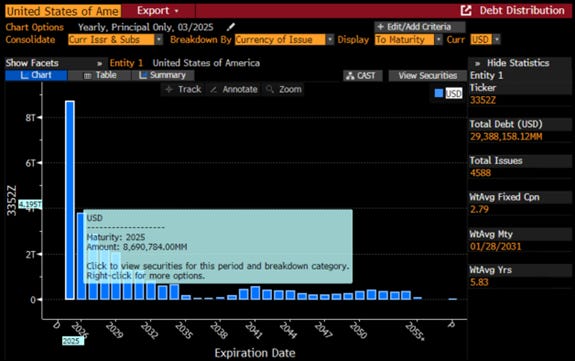Image resolution: width=575 pixels, height=361 pixels.
Task: Click the United States of Ame entity field
Action: point(63,11)
